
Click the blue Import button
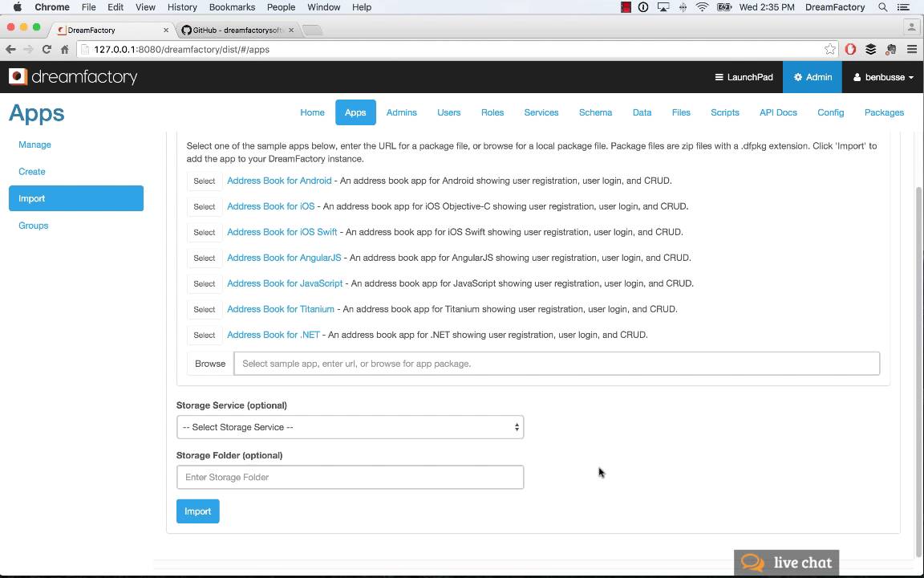point(198,511)
